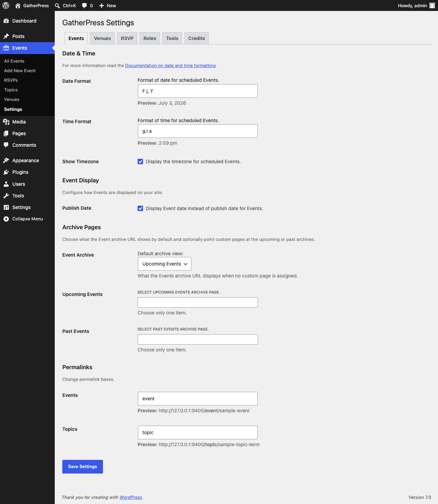Open the comments bubble in admin bar
The image size is (438, 504).
(x=85, y=5)
